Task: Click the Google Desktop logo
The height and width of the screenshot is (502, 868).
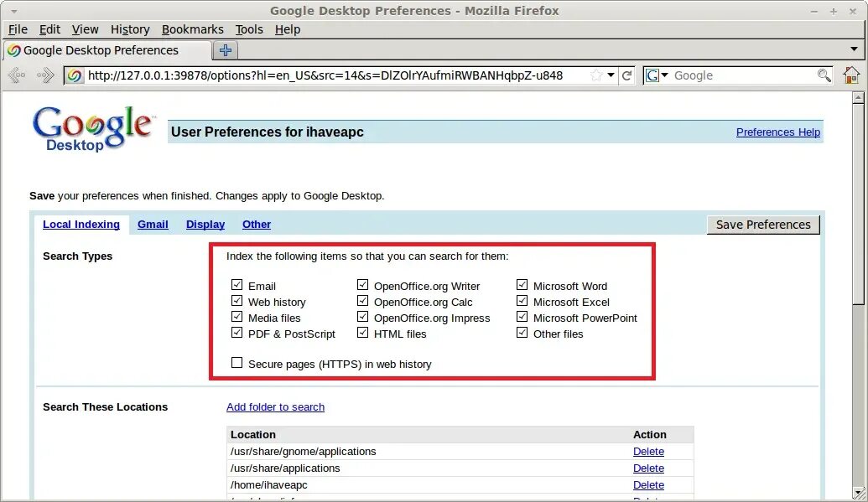Action: pos(93,129)
